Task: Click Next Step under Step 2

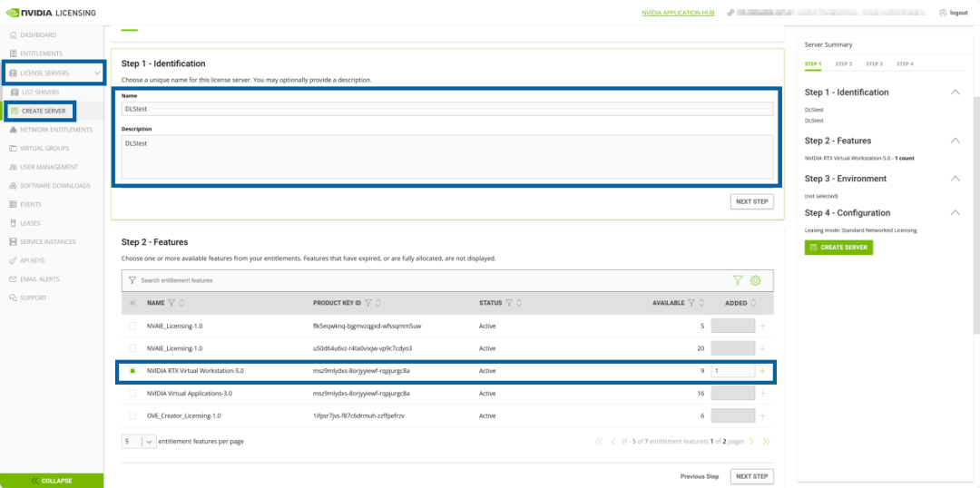Action: (752, 476)
